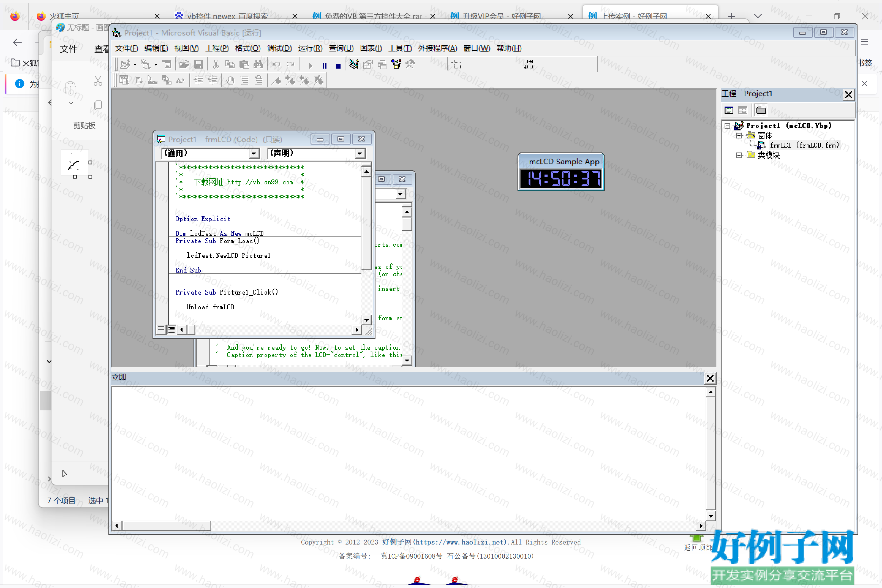The height and width of the screenshot is (588, 882).
Task: Click the Indent icon in edit toolbar
Action: click(x=198, y=80)
